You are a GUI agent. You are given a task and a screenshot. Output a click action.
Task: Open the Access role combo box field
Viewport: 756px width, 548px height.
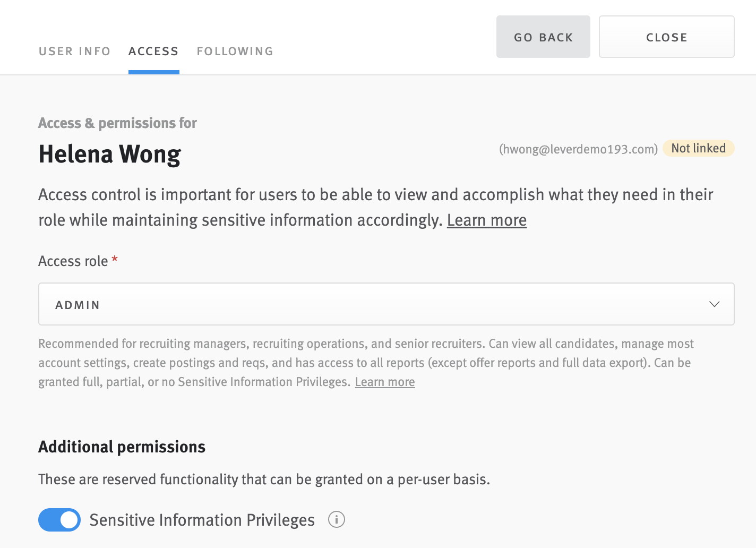pos(386,304)
